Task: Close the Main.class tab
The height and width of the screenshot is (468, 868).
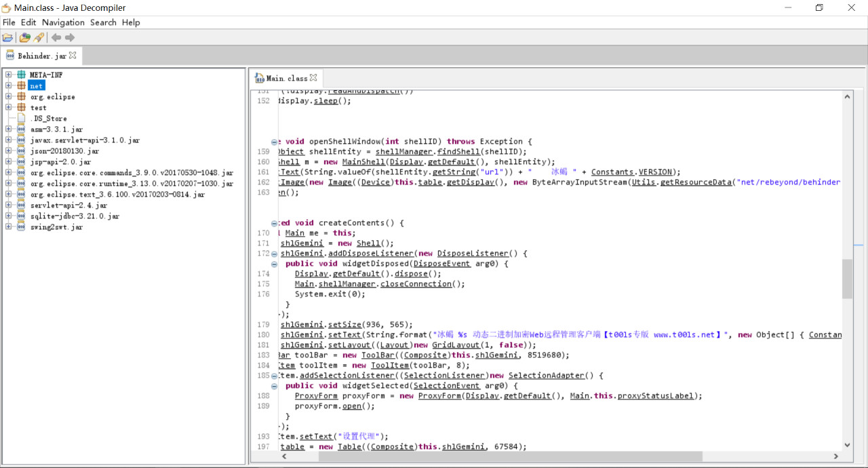Action: tap(313, 78)
